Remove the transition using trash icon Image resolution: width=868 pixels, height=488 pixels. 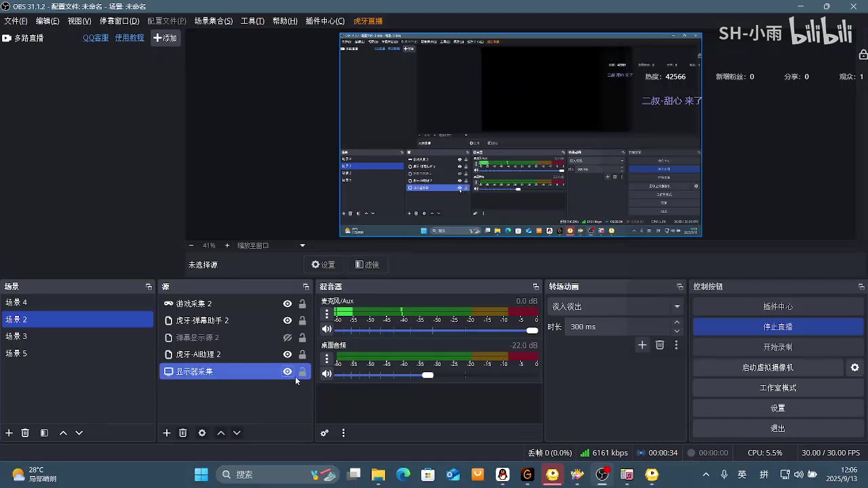point(660,345)
